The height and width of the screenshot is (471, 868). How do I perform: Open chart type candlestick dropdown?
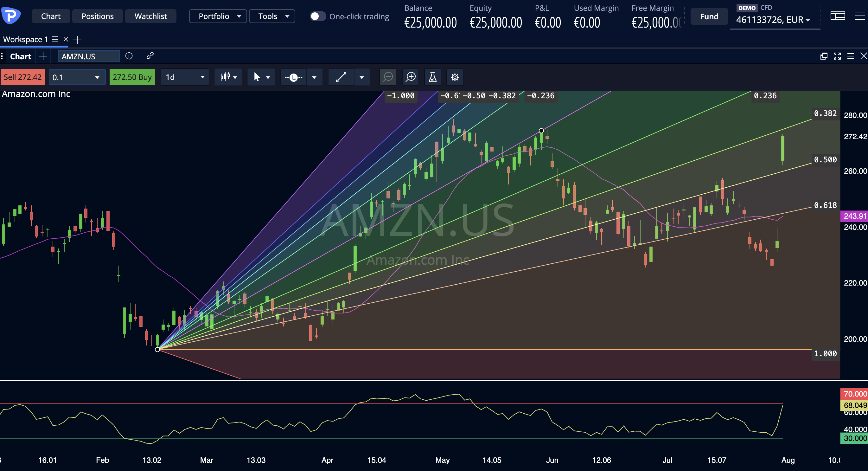pos(228,77)
